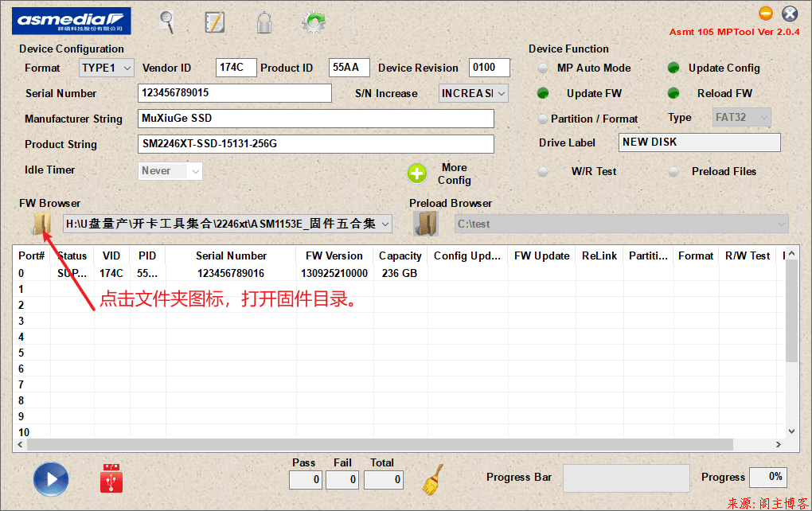Image resolution: width=812 pixels, height=511 pixels.
Task: Open FW Browser folder icon
Action: coord(41,224)
